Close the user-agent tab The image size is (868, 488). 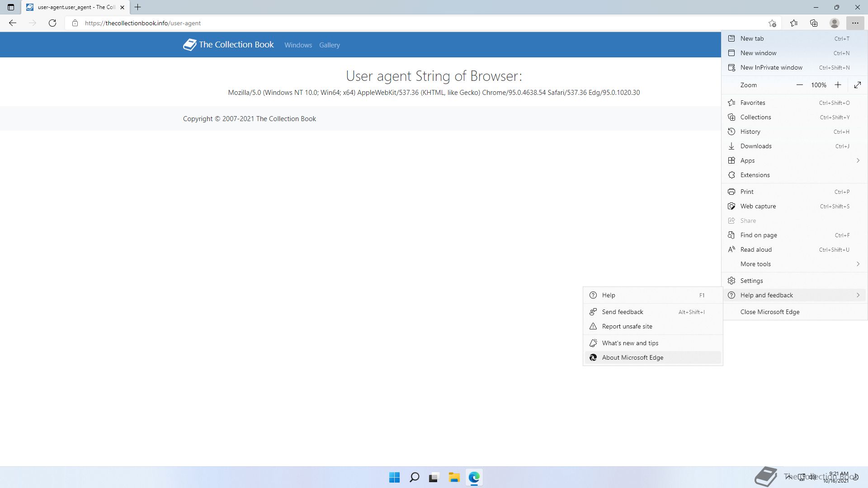click(x=122, y=7)
